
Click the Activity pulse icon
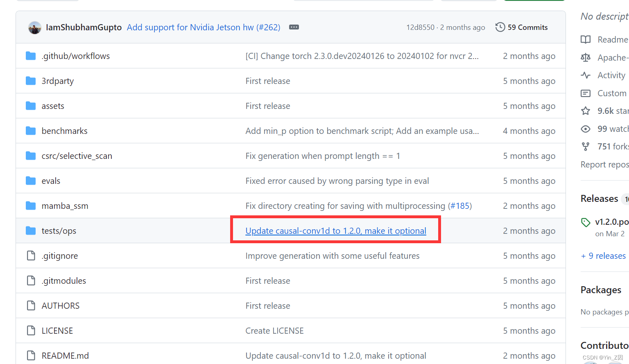click(586, 75)
